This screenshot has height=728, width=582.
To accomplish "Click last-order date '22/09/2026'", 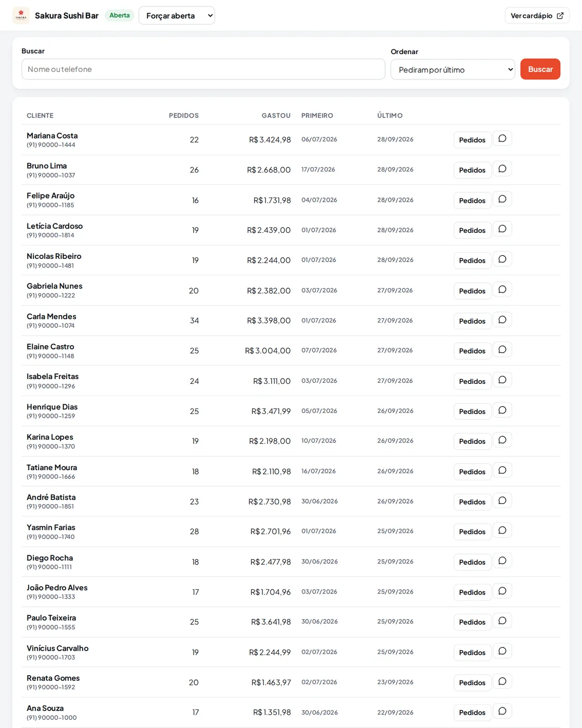I will tap(395, 712).
